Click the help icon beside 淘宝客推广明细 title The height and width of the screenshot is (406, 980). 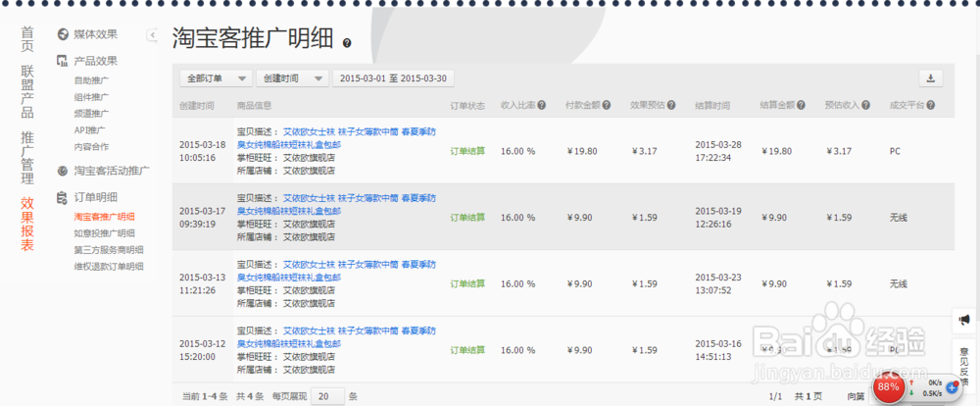click(x=347, y=43)
